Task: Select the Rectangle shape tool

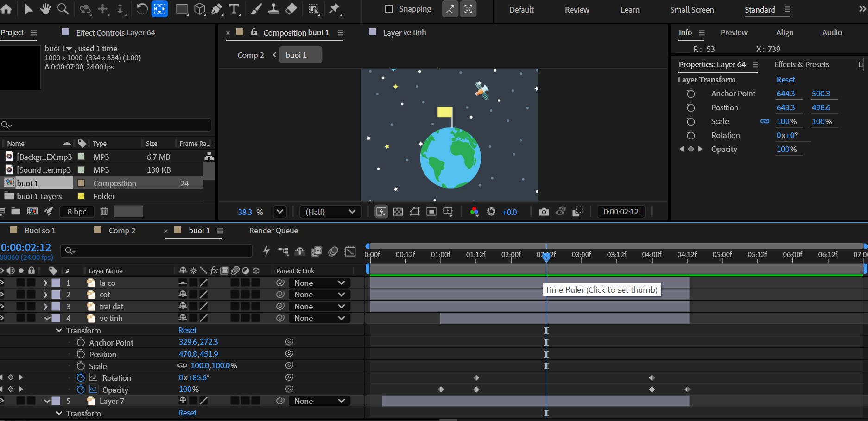Action: coord(182,9)
